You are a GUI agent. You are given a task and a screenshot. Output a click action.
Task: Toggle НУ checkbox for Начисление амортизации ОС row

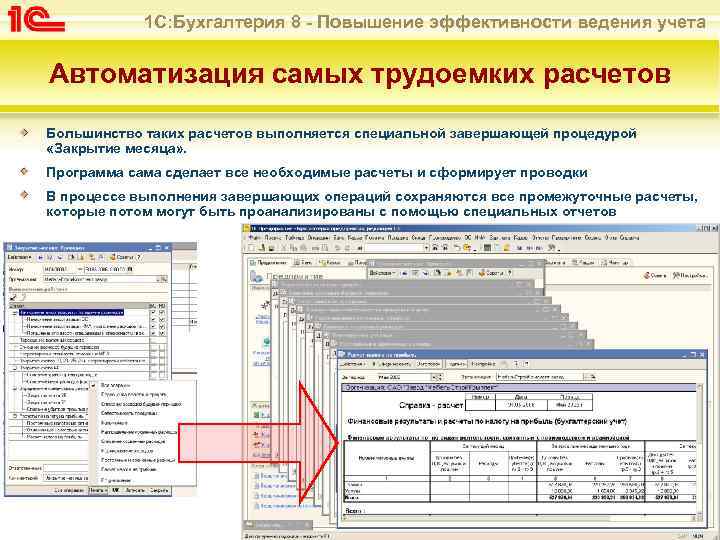pyautogui.click(x=162, y=319)
